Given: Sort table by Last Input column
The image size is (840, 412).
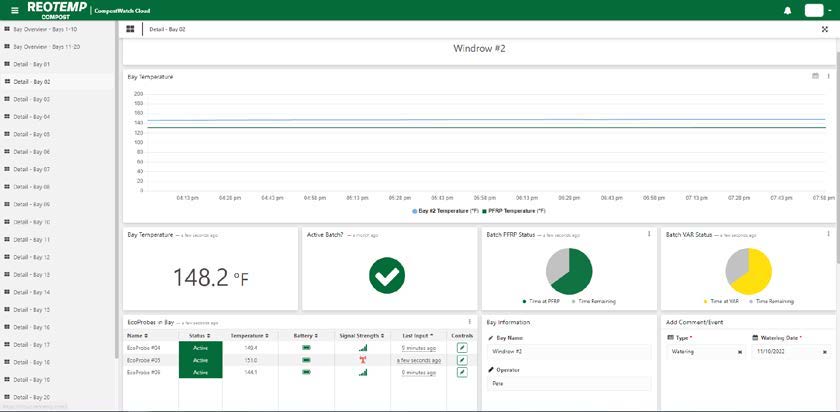Looking at the screenshot, I should 418,335.
